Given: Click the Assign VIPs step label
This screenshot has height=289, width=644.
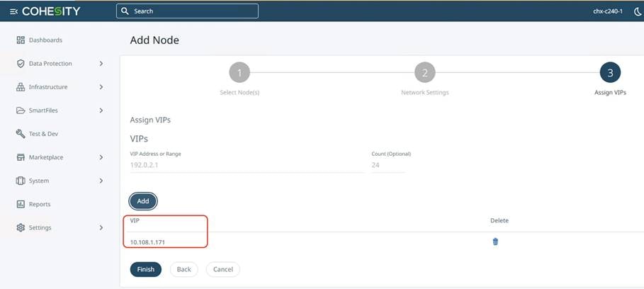Looking at the screenshot, I should [610, 92].
